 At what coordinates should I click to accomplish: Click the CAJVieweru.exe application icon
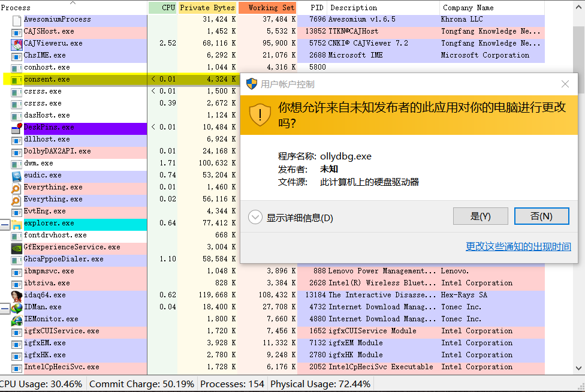point(16,44)
